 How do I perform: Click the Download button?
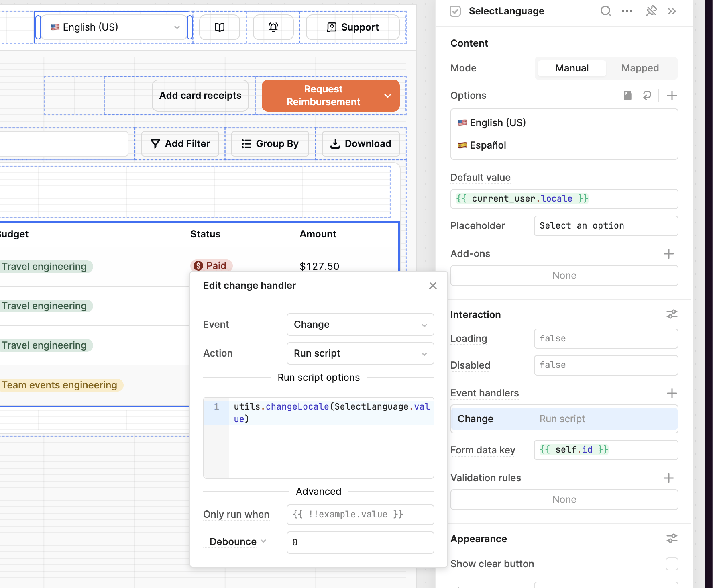[x=361, y=144]
